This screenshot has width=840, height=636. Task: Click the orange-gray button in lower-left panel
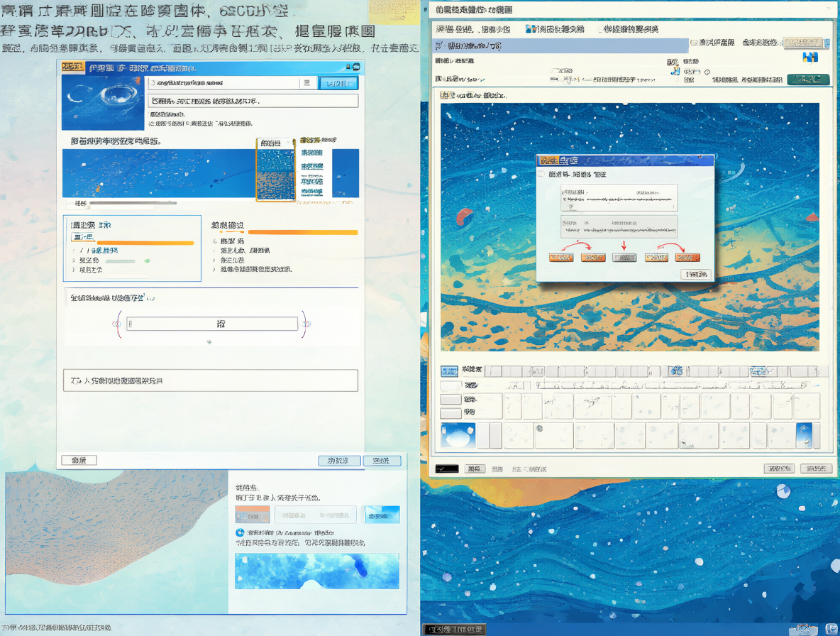click(x=253, y=515)
